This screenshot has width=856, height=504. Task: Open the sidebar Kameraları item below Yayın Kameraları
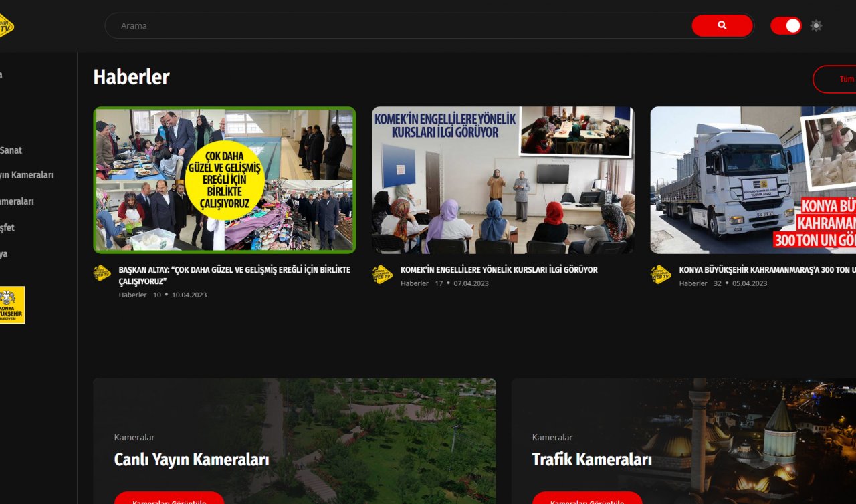point(17,201)
